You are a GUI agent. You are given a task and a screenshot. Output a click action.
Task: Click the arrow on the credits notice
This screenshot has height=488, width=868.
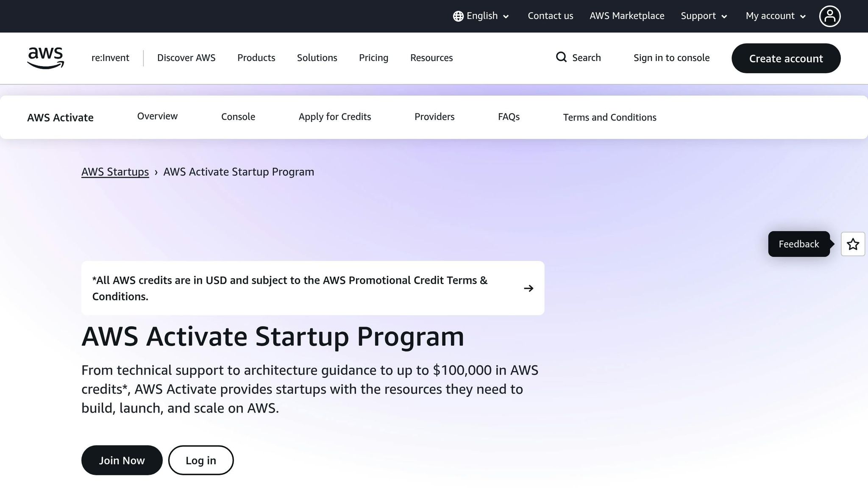[528, 288]
